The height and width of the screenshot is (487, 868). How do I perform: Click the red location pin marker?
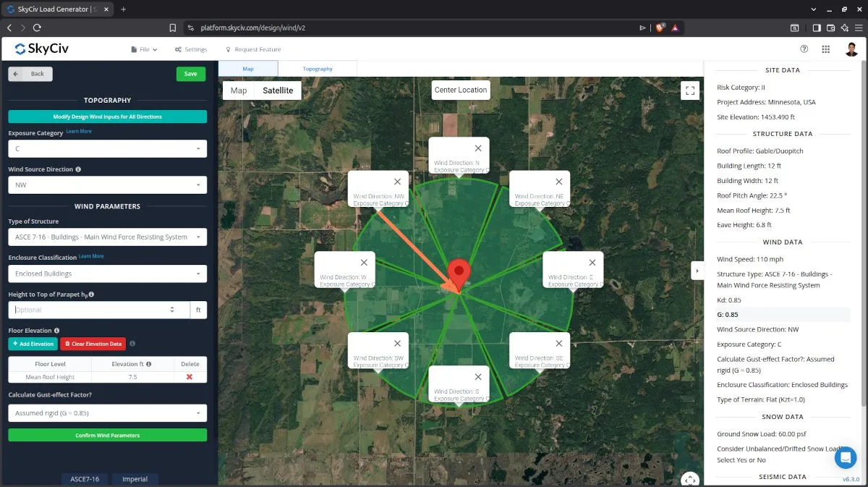459,274
